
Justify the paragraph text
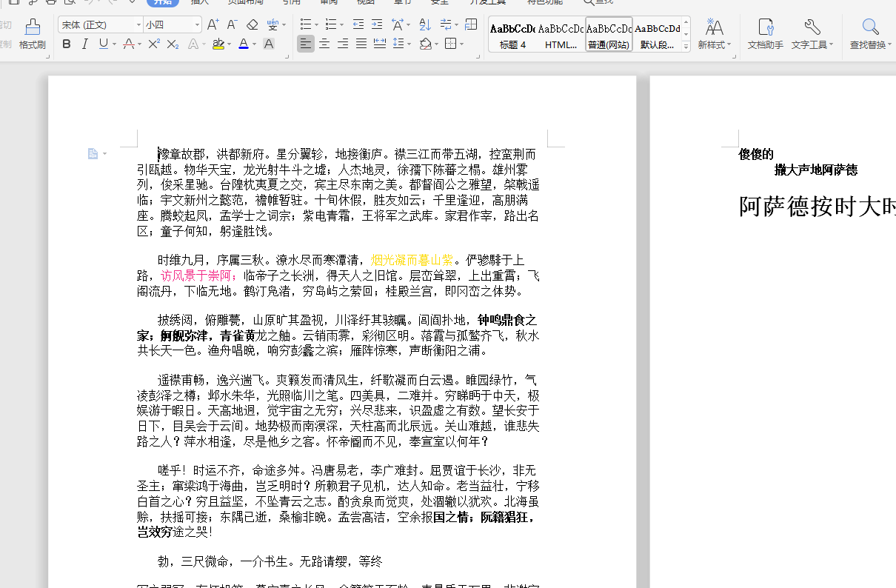click(x=361, y=44)
